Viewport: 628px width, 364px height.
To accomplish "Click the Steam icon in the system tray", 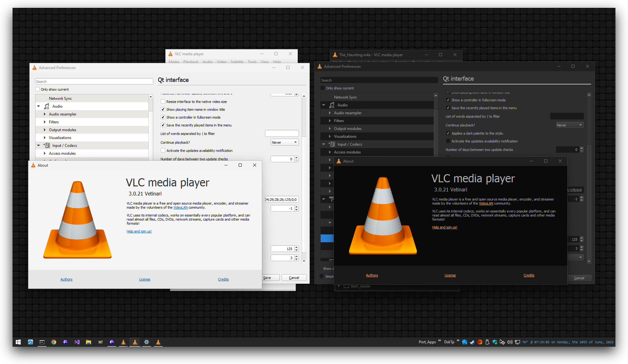I will coord(472,342).
